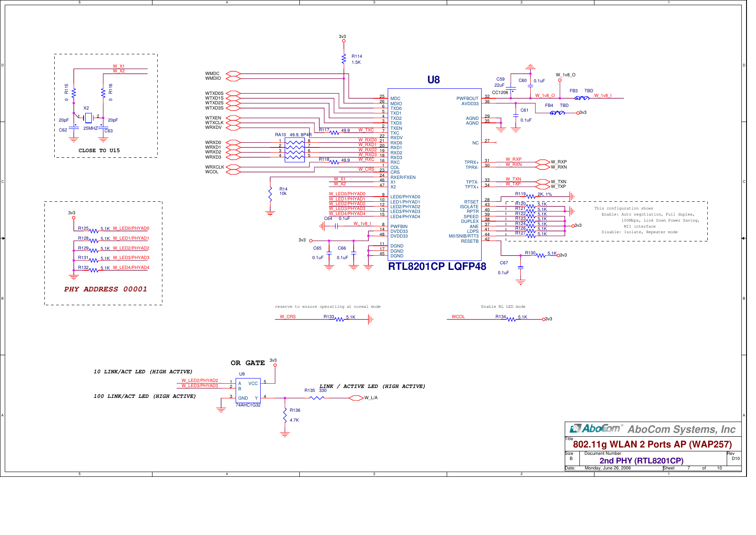
Task: Click the C65 capacitor symbol
Action: point(329,253)
